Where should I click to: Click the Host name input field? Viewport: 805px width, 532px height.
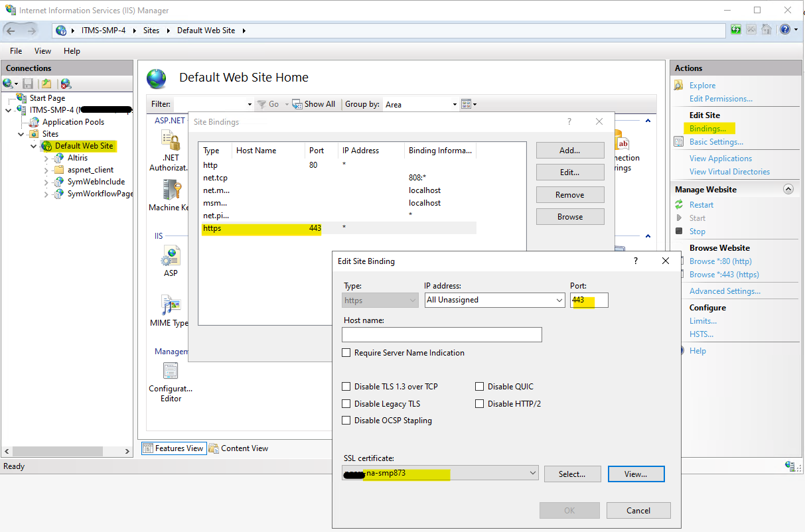443,335
